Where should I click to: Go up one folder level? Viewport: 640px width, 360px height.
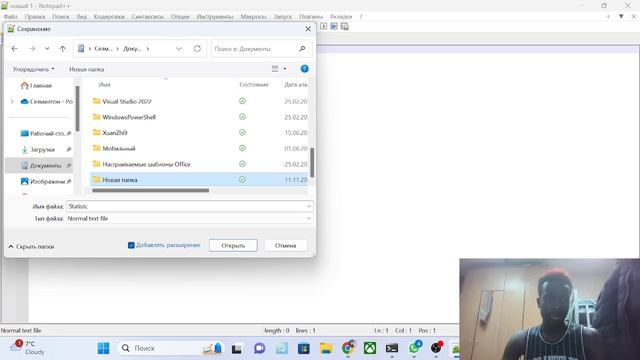click(x=62, y=49)
